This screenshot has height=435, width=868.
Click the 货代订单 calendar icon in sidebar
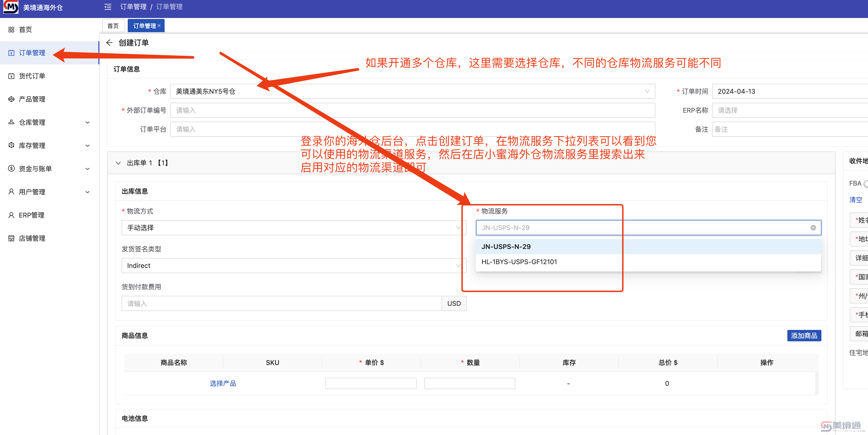click(x=11, y=76)
